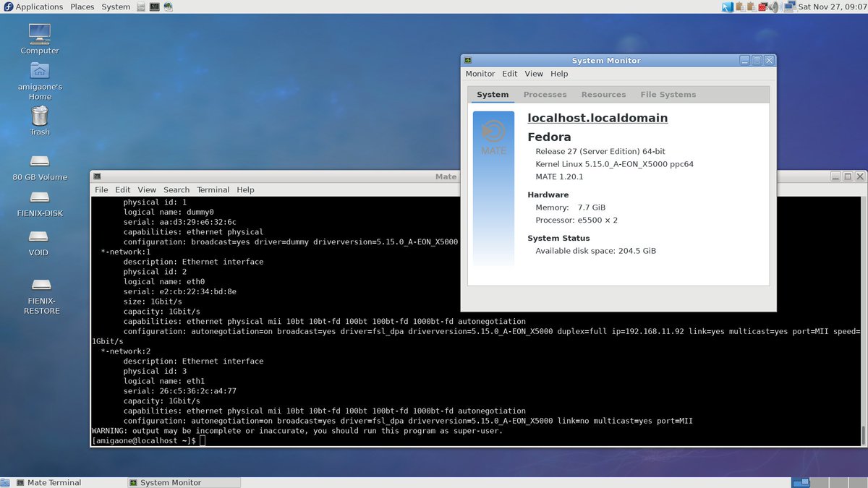Open the Places menu in top panel
The image size is (868, 488).
click(x=82, y=7)
